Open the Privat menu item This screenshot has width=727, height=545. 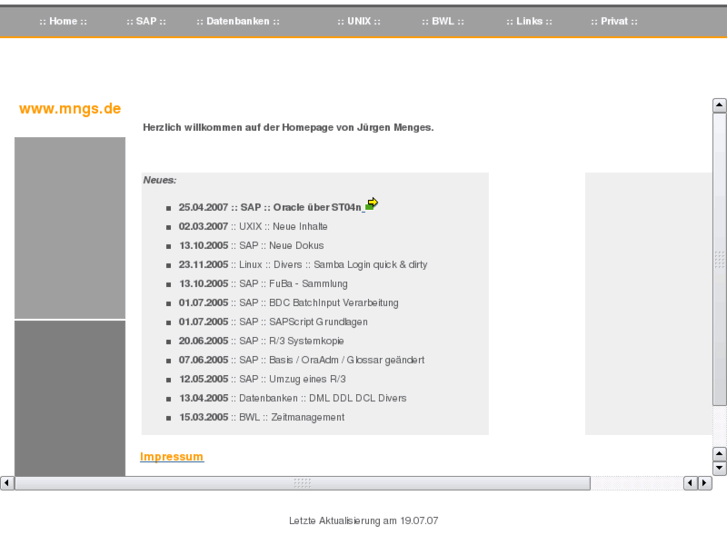(x=614, y=21)
